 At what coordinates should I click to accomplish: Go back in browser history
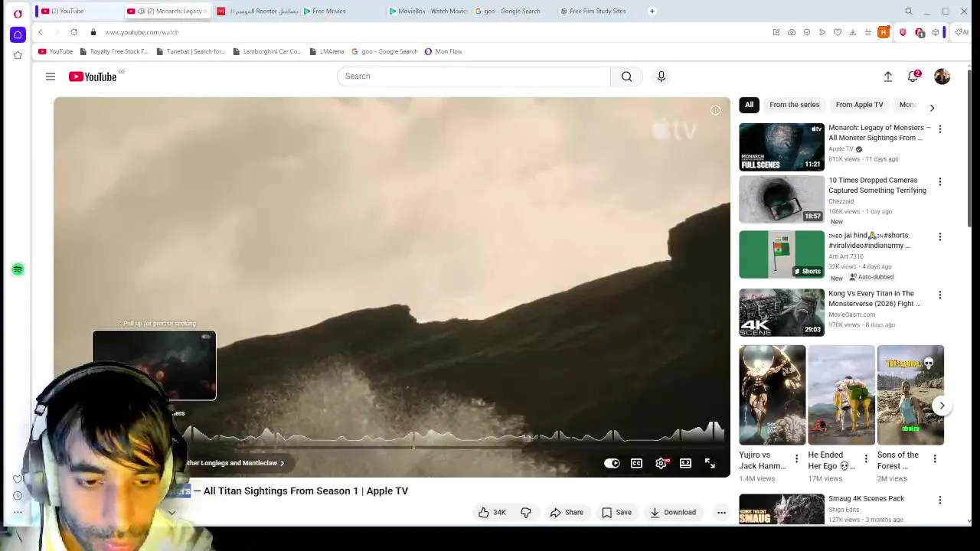tap(41, 32)
